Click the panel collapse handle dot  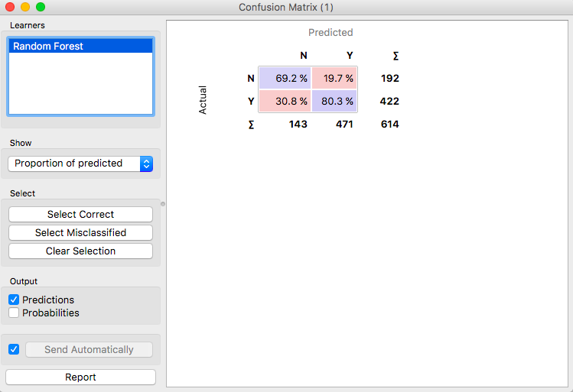pos(163,204)
